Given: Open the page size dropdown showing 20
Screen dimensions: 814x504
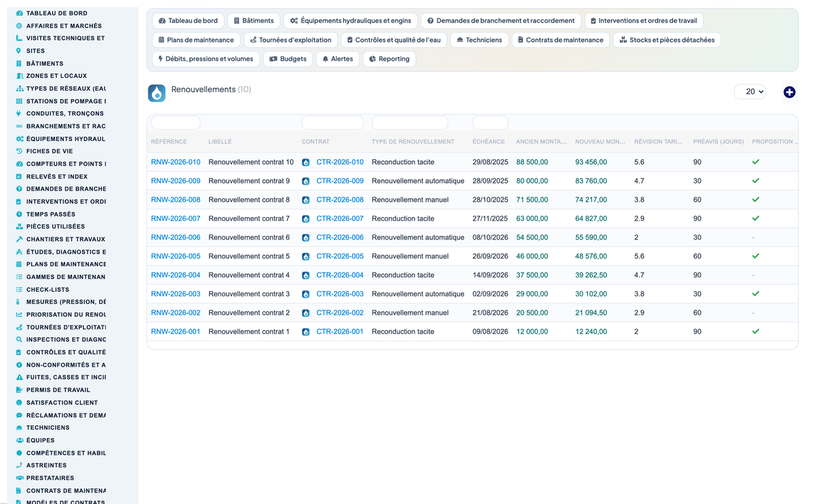Looking at the screenshot, I should 750,92.
